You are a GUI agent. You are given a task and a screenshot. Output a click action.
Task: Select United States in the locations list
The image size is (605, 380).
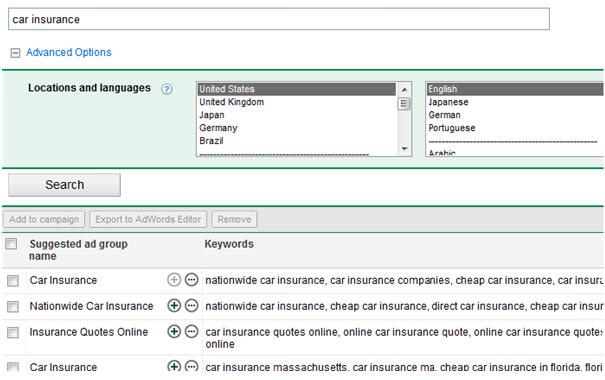coord(297,89)
